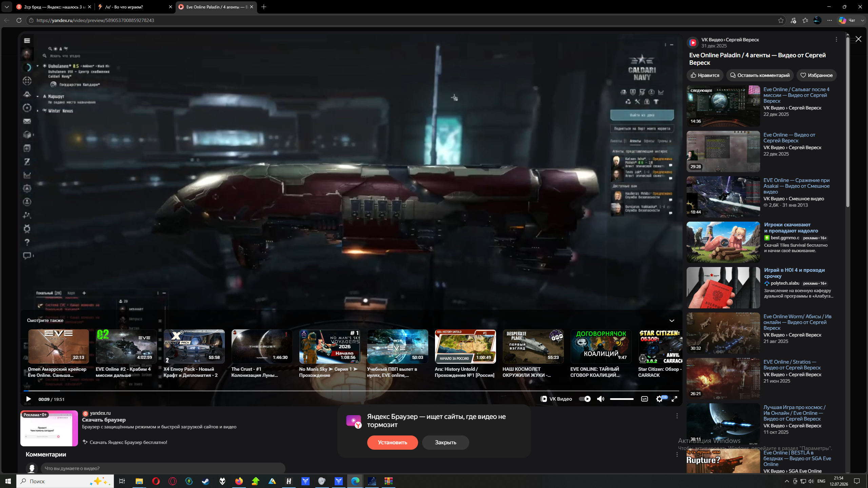Bookmark this page with the star icon
Image resolution: width=868 pixels, height=488 pixels.
(x=781, y=20)
